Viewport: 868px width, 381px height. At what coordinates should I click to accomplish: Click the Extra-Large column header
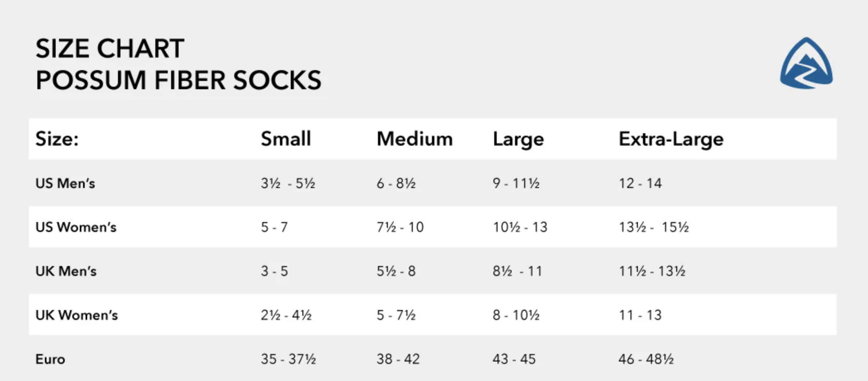click(x=671, y=139)
